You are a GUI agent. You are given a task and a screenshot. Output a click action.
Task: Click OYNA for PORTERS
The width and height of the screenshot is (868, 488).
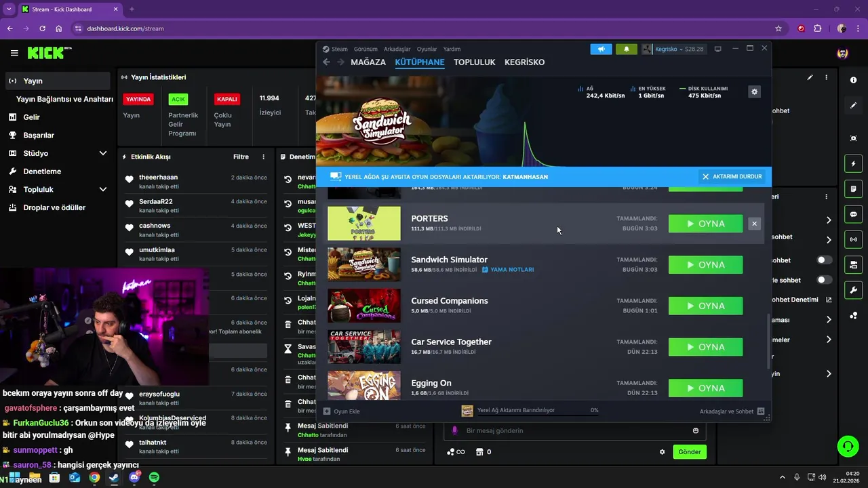(x=705, y=224)
